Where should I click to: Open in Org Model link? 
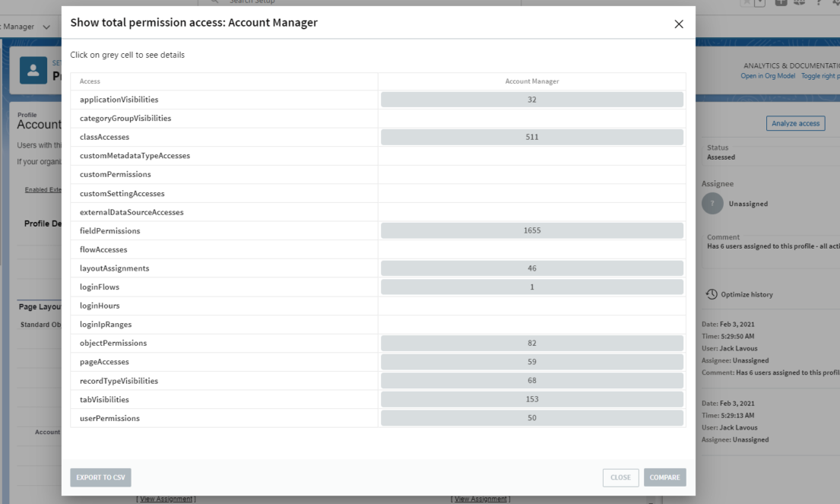click(768, 75)
